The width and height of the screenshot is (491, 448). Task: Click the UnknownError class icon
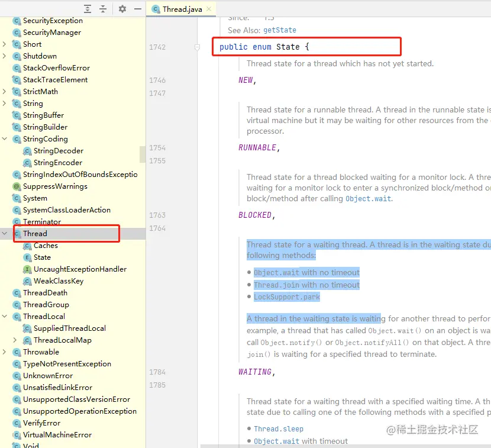pos(17,376)
